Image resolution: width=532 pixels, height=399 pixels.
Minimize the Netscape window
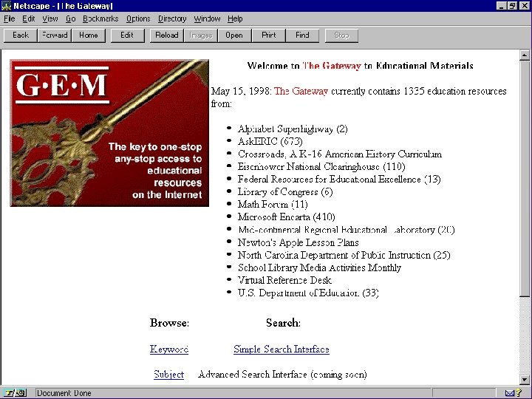502,6
